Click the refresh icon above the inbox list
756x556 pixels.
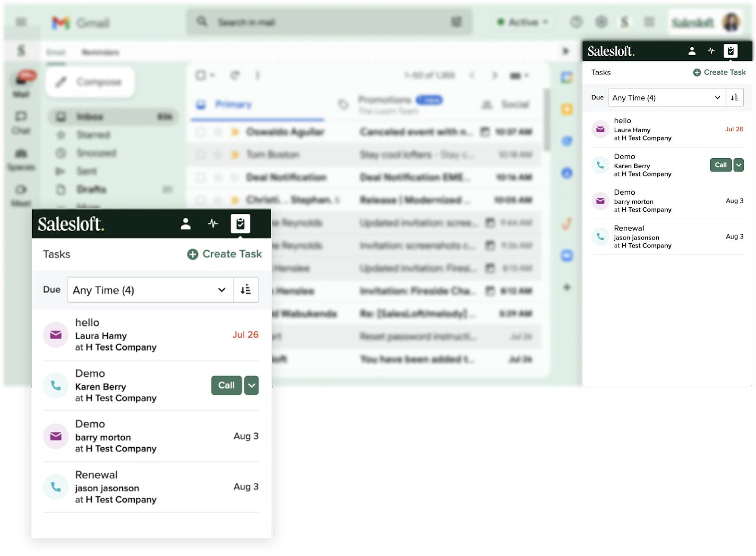click(235, 75)
